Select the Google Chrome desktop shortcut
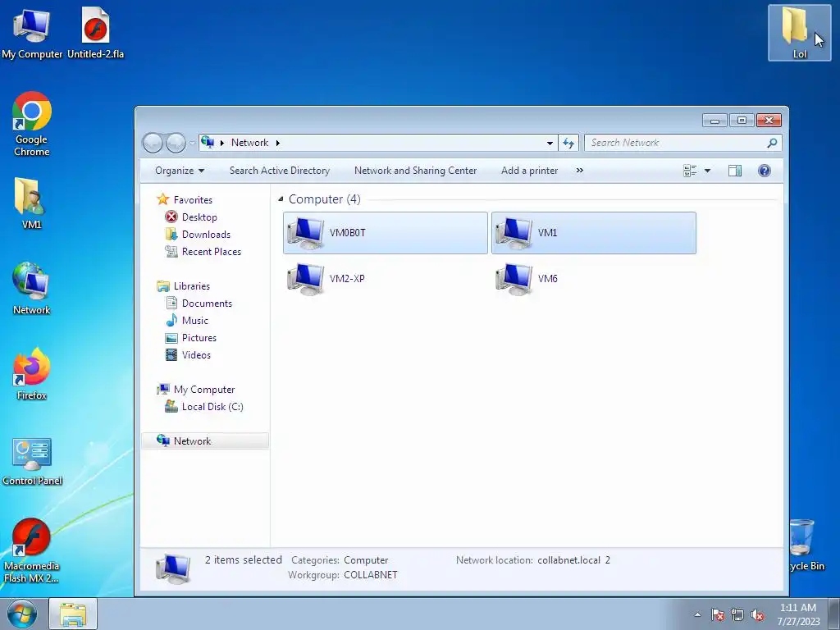The image size is (840, 630). click(x=32, y=125)
